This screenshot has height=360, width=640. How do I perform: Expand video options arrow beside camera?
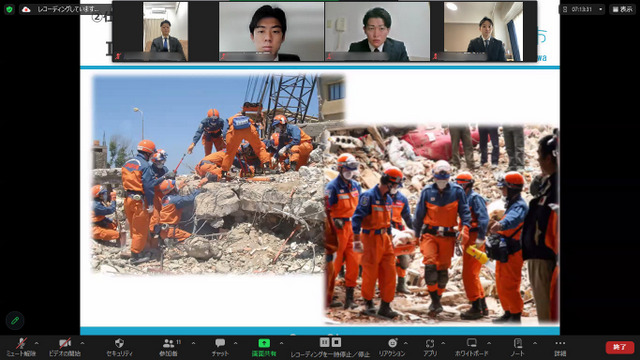pyautogui.click(x=82, y=343)
